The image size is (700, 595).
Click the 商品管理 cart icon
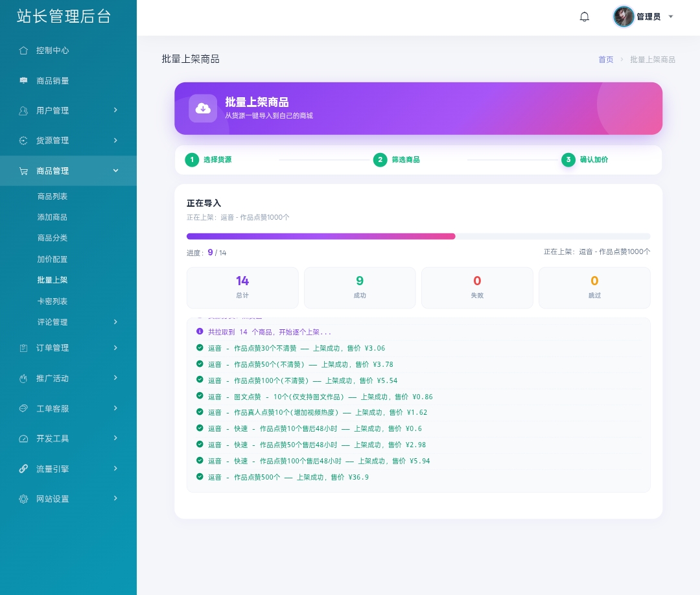click(24, 171)
